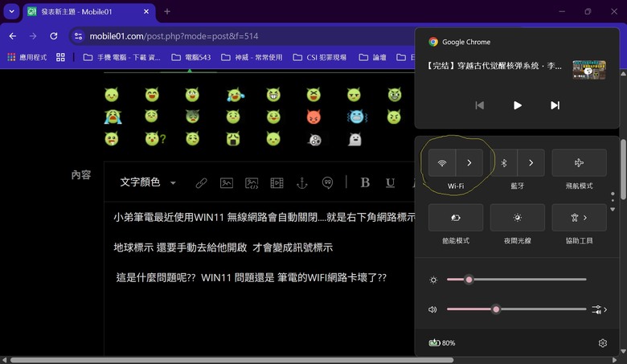Apply underline with the U icon
This screenshot has height=364, width=627.
[x=390, y=182]
